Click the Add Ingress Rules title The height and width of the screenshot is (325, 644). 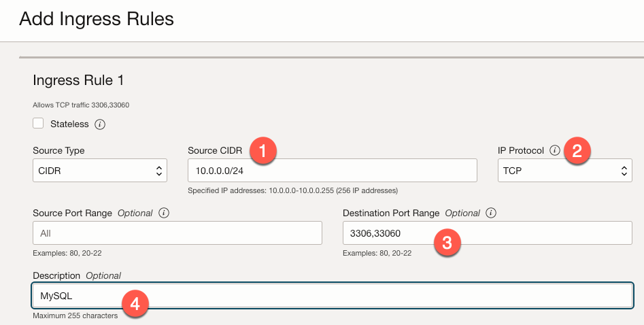pyautogui.click(x=97, y=19)
